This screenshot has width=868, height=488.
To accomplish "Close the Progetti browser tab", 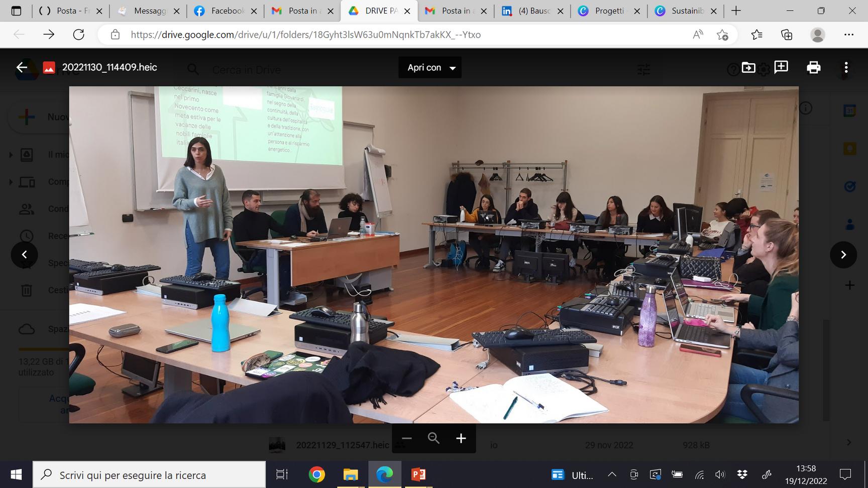I will [x=637, y=11].
